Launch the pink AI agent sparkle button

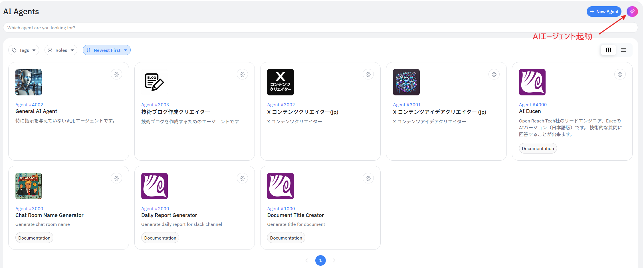click(x=632, y=12)
